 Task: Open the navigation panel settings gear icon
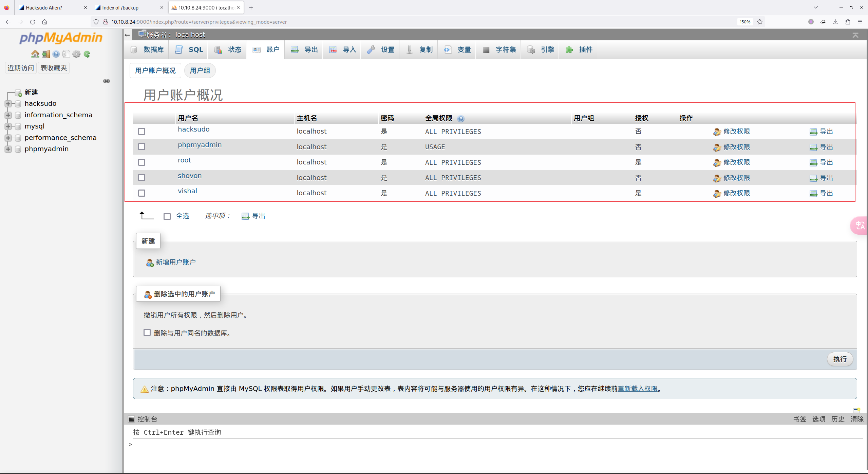[77, 54]
